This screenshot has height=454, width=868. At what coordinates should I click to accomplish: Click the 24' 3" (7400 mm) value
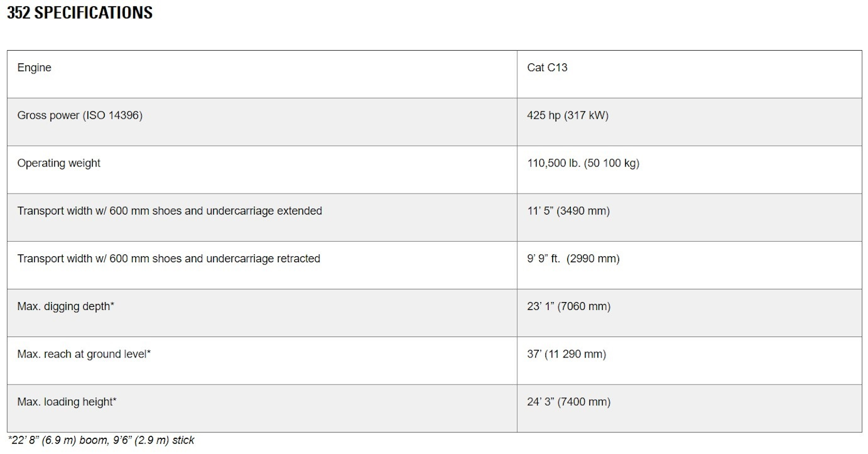[568, 402]
